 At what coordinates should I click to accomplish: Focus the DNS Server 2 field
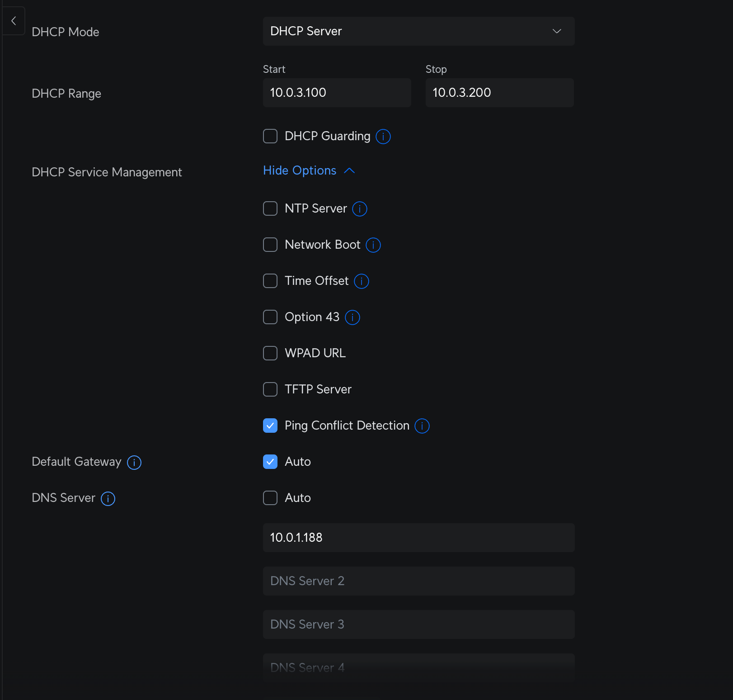click(x=418, y=581)
